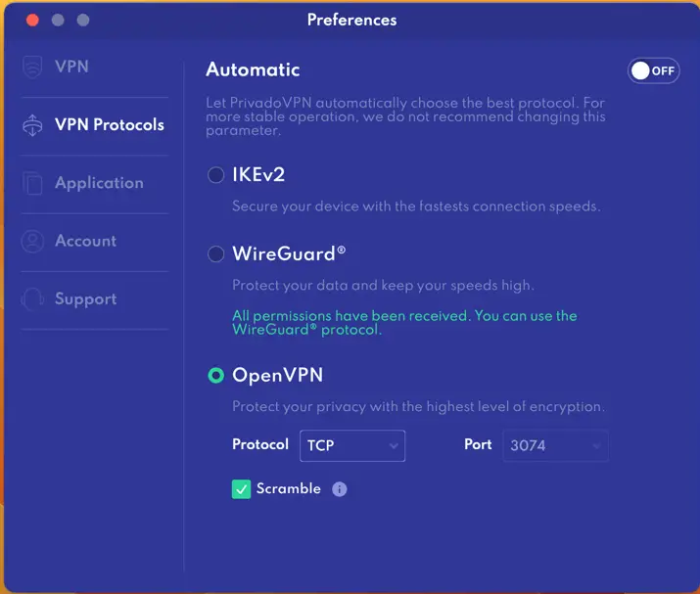Open the VPN section label
This screenshot has width=700, height=594.
[71, 67]
